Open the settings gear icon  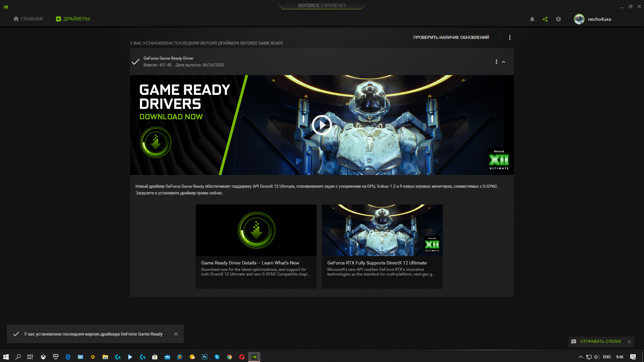pos(558,19)
